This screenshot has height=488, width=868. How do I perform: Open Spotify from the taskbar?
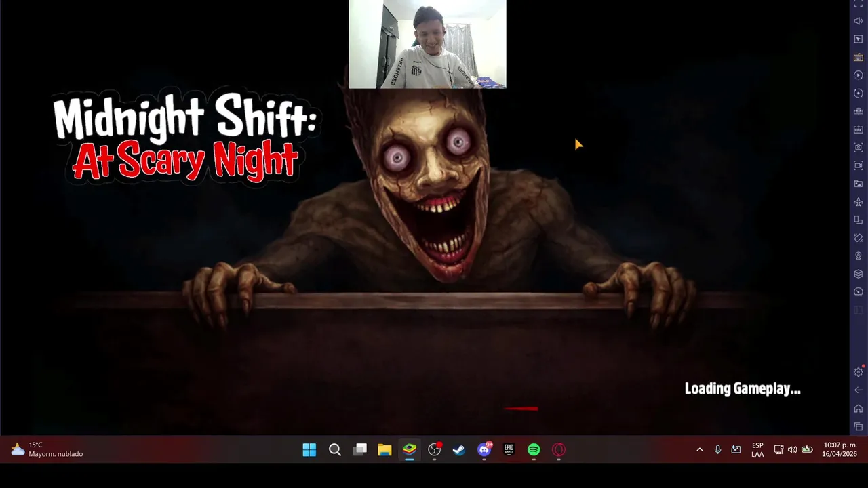click(534, 450)
